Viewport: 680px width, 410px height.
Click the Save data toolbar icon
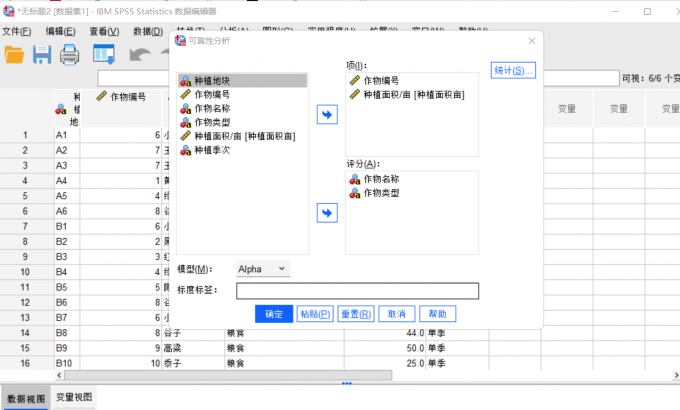42,55
